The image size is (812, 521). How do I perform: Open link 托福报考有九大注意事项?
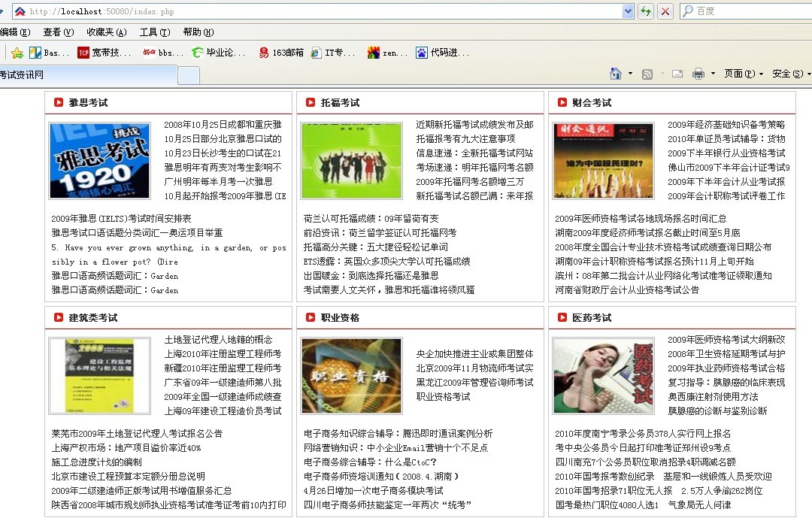(x=465, y=139)
